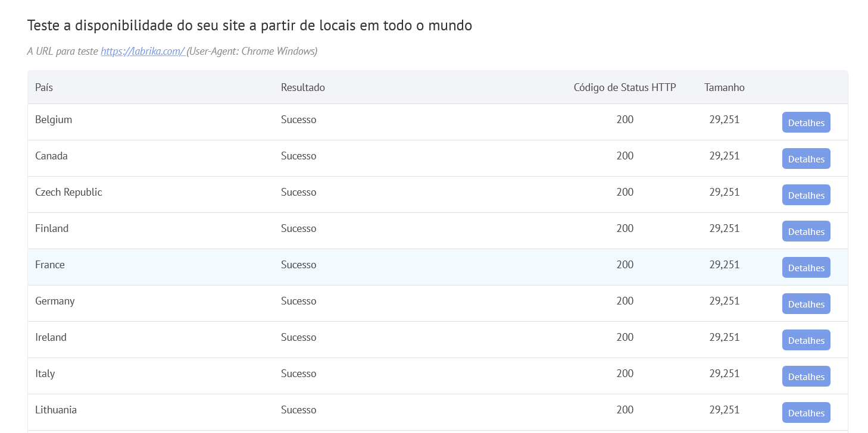Click the 29,251 size value for Italy
The image size is (868, 433).
coord(724,374)
